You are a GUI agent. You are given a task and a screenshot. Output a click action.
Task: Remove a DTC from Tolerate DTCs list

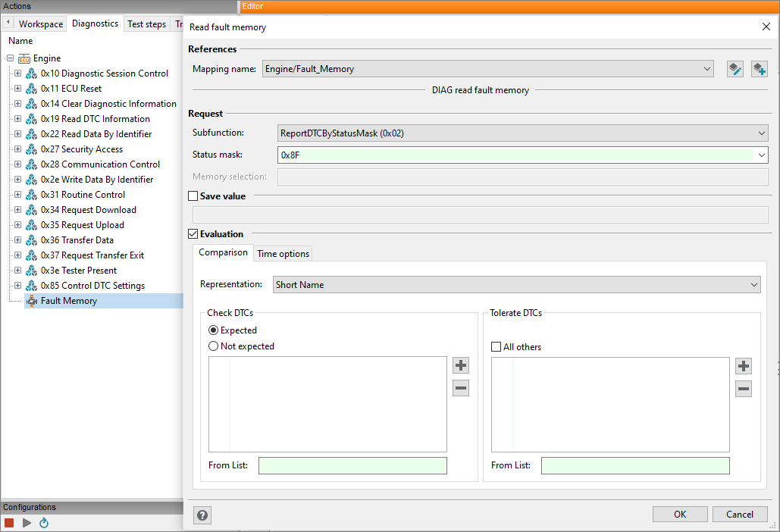(744, 390)
